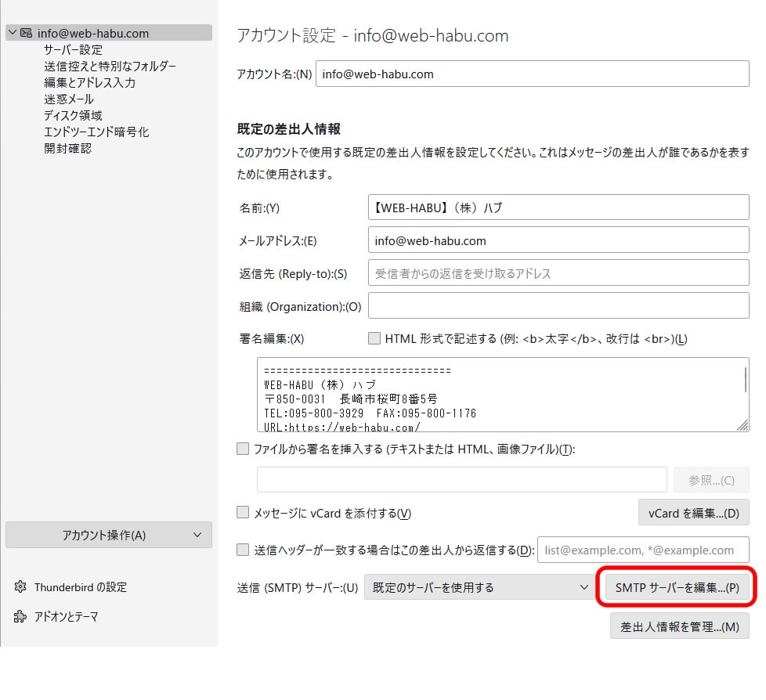Check ファイルから署名を挿入する option
The height and width of the screenshot is (700, 766).
243,449
